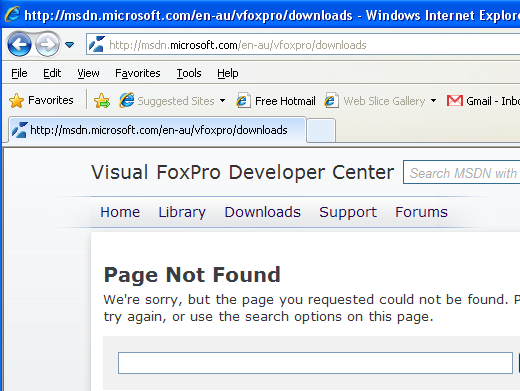
Task: Open the Library navigation link
Action: click(182, 212)
